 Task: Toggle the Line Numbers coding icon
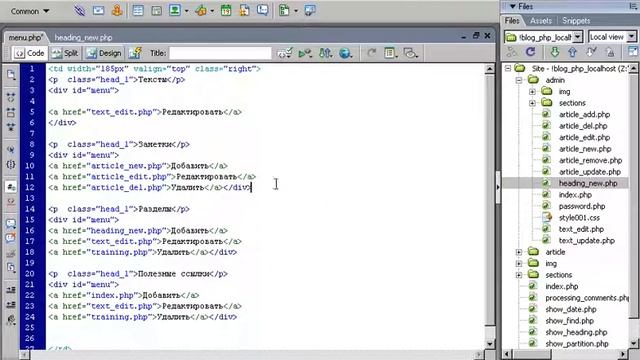pyautogui.click(x=11, y=187)
